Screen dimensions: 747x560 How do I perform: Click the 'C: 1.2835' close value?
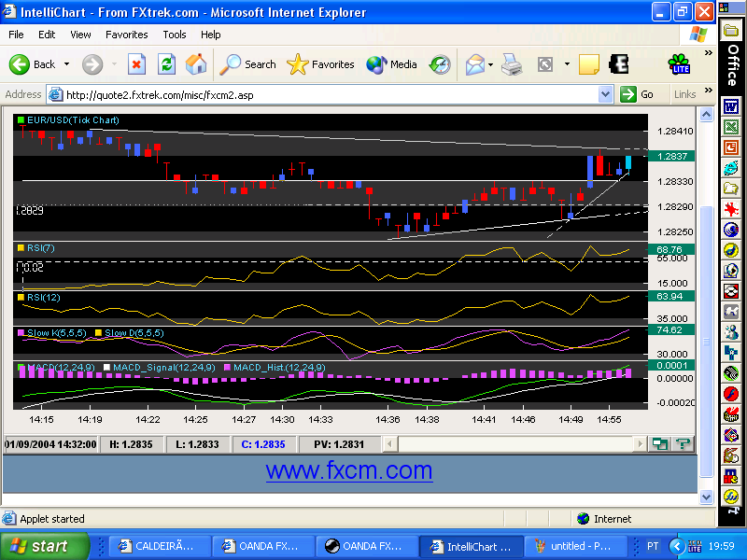(263, 444)
